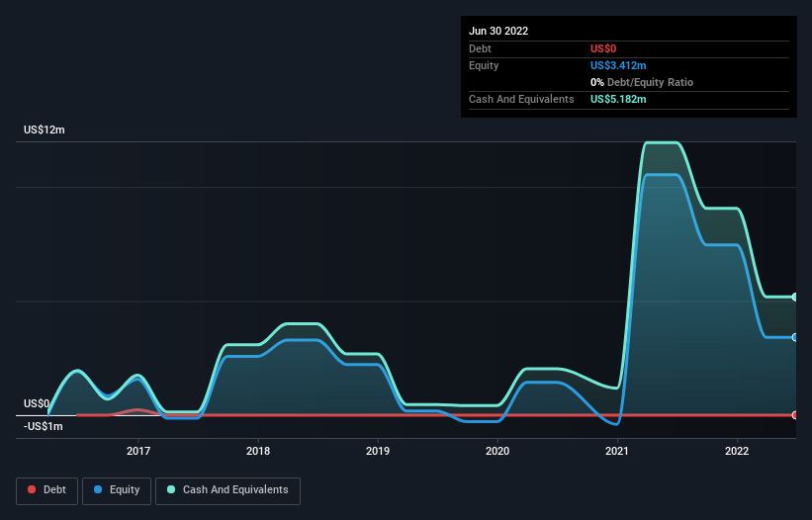Click the Debt tooltip row label
The image size is (812, 520).
(480, 48)
